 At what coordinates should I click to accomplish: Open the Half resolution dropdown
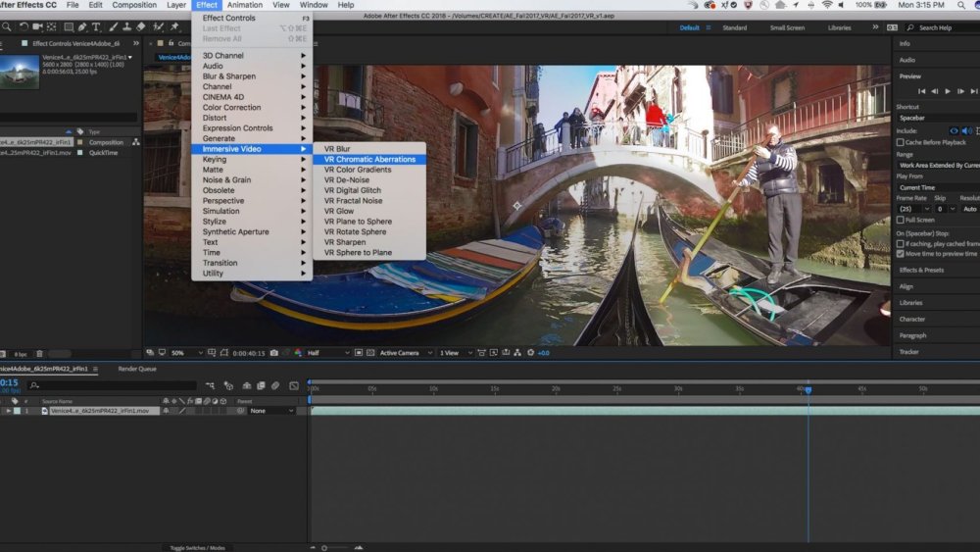point(327,353)
